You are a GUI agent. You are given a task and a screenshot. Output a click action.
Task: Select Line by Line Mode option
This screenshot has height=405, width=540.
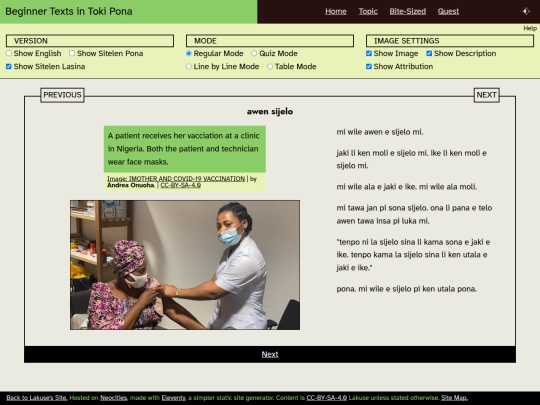(189, 66)
